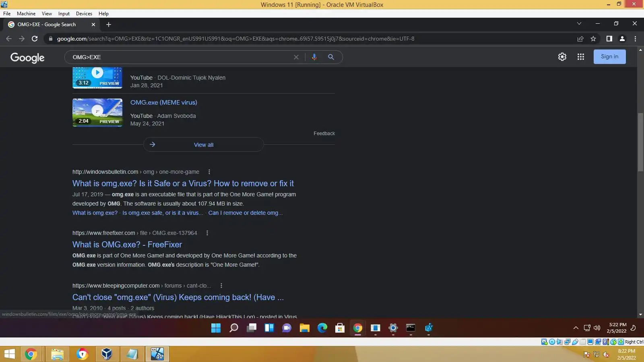Click host Windows Start button
The image size is (644, 362).
coord(9,354)
